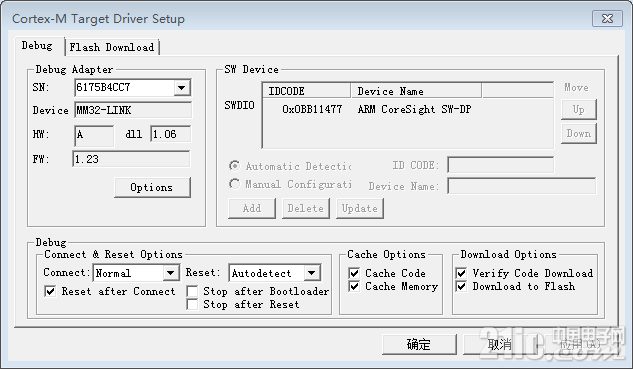Cancel with the 取消 button
Image resolution: width=633 pixels, height=369 pixels.
pyautogui.click(x=500, y=344)
